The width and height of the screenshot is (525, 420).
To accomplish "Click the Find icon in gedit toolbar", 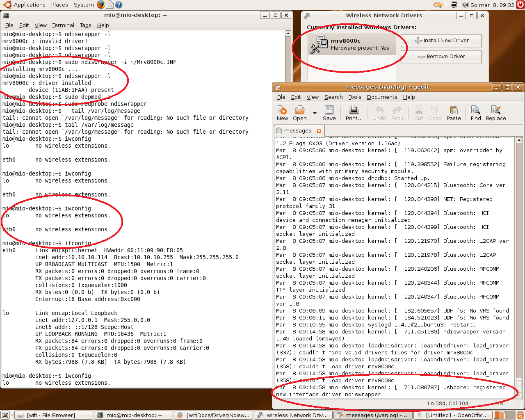I will [476, 113].
